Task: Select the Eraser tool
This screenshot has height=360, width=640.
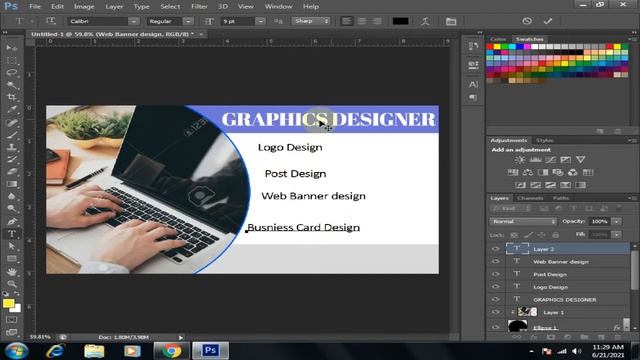Action: click(12, 171)
